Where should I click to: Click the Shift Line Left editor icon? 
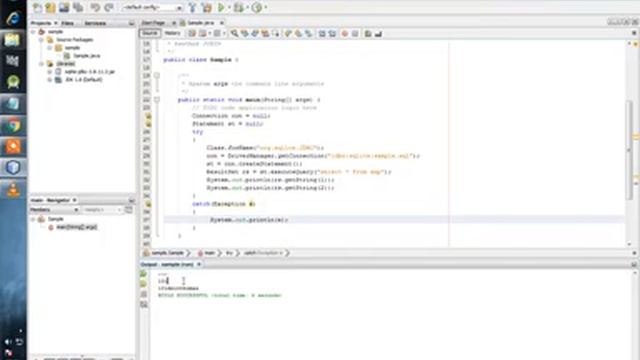322,33
